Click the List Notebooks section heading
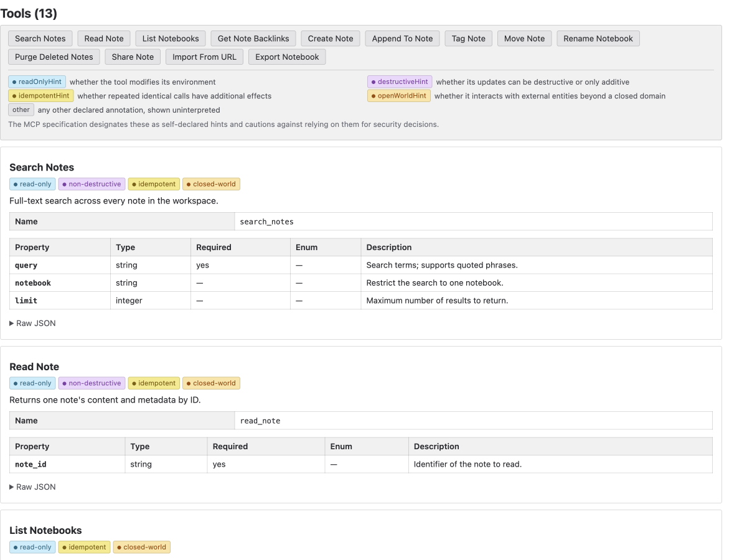This screenshot has width=747, height=560. coord(45,530)
